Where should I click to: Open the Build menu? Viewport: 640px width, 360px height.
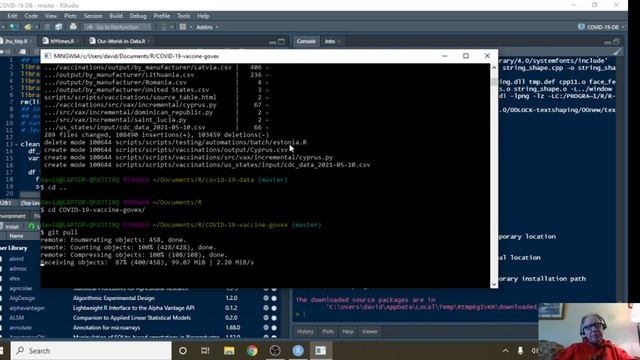[x=116, y=16]
